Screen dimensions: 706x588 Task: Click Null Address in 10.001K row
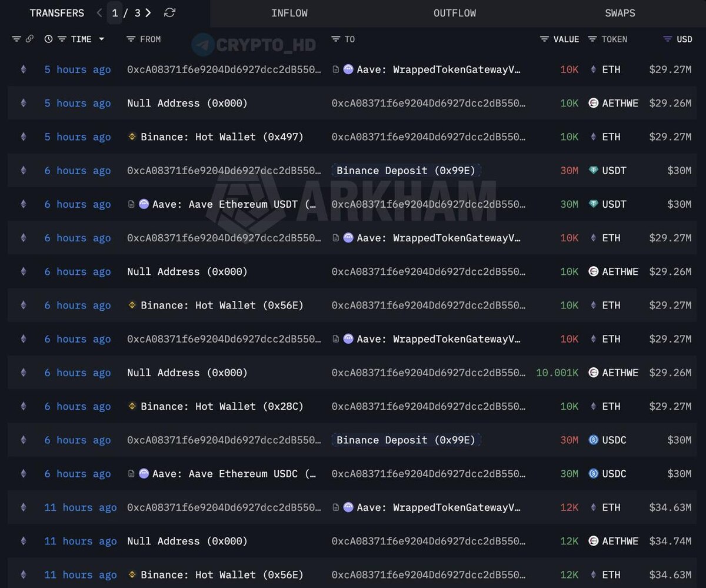187,373
